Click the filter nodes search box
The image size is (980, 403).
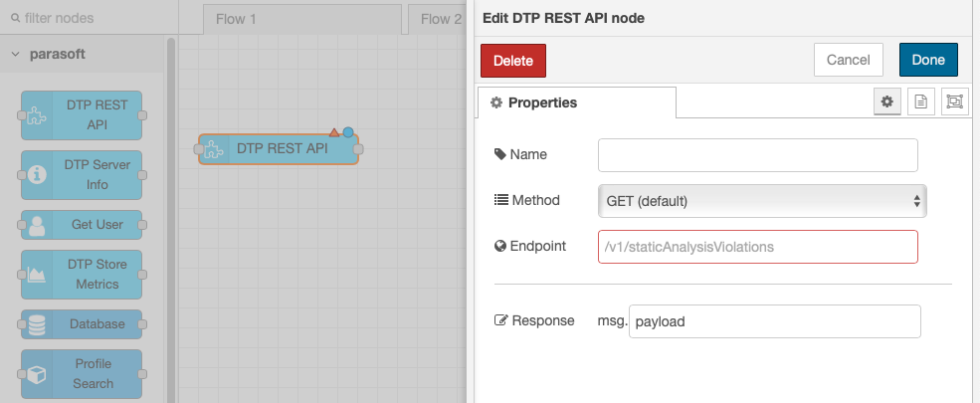(x=89, y=18)
